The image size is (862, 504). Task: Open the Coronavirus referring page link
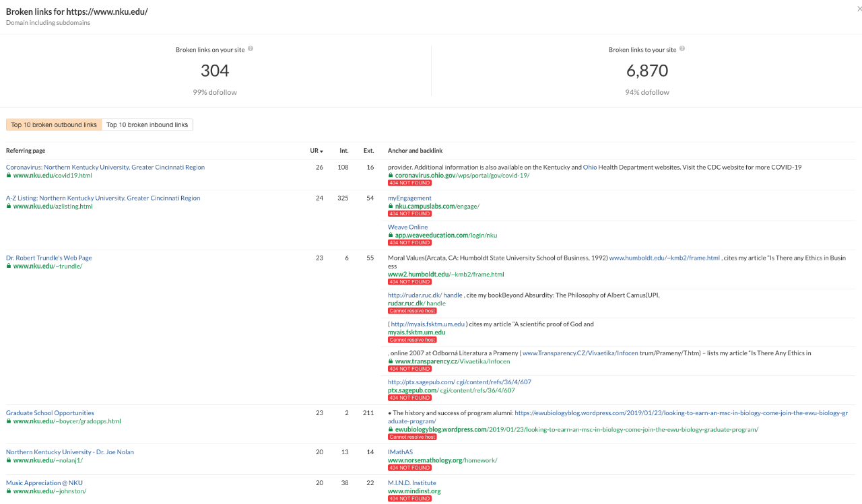[x=105, y=167]
